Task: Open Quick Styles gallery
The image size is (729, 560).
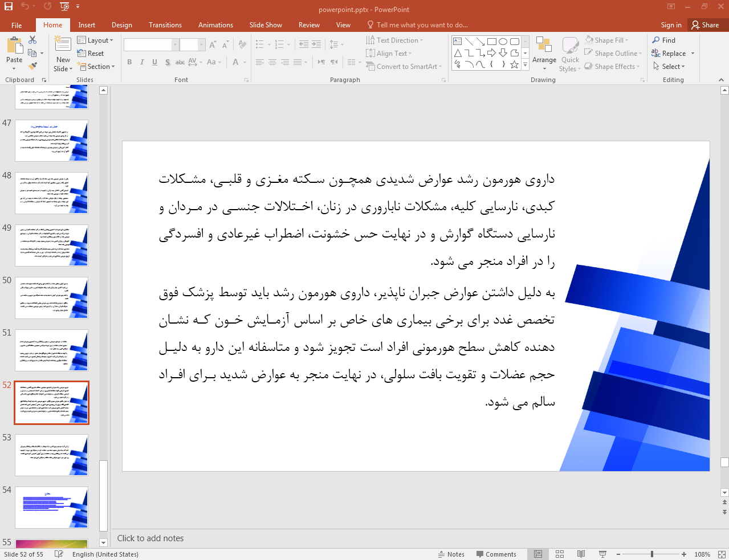Action: tap(570, 54)
